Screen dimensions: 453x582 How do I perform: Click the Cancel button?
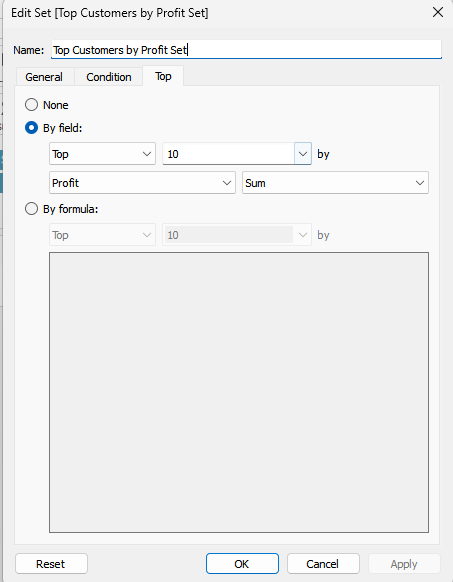point(323,564)
